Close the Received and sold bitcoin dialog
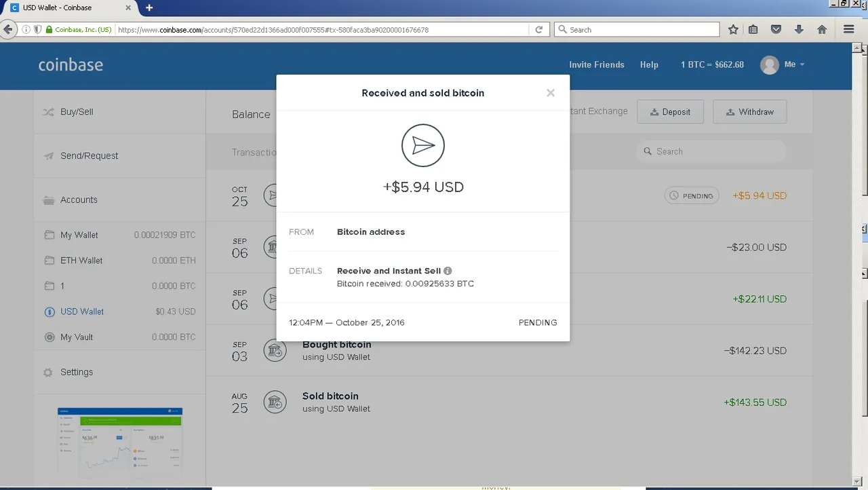Screen dimensions: 868x490 click(551, 93)
